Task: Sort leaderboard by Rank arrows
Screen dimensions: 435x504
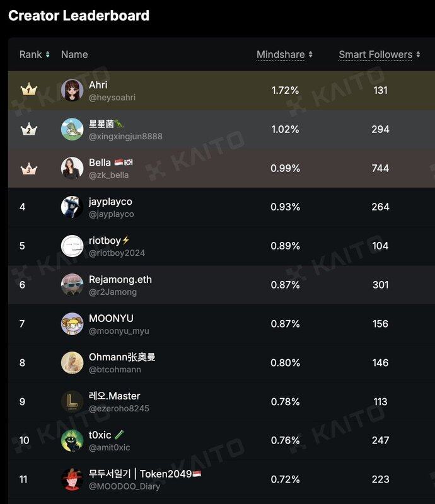Action: point(48,55)
